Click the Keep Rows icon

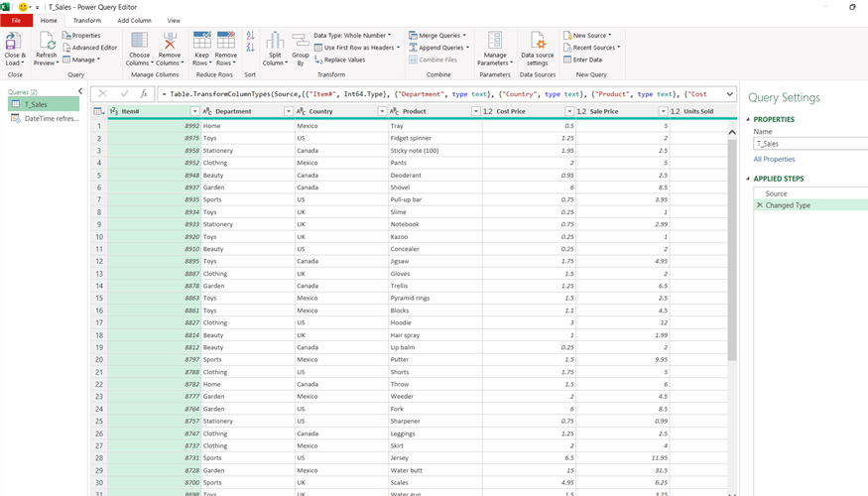click(201, 41)
